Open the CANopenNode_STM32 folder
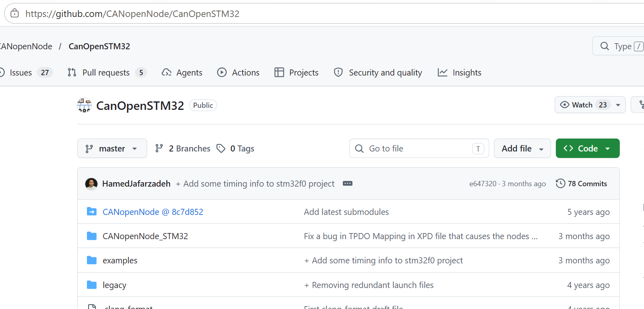Image resolution: width=644 pixels, height=309 pixels. point(145,236)
